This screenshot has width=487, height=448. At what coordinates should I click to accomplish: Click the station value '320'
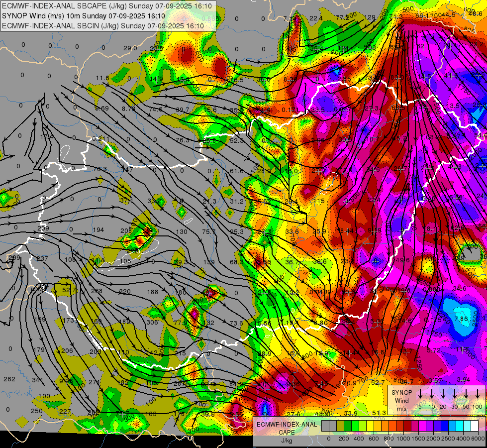tap(125, 292)
